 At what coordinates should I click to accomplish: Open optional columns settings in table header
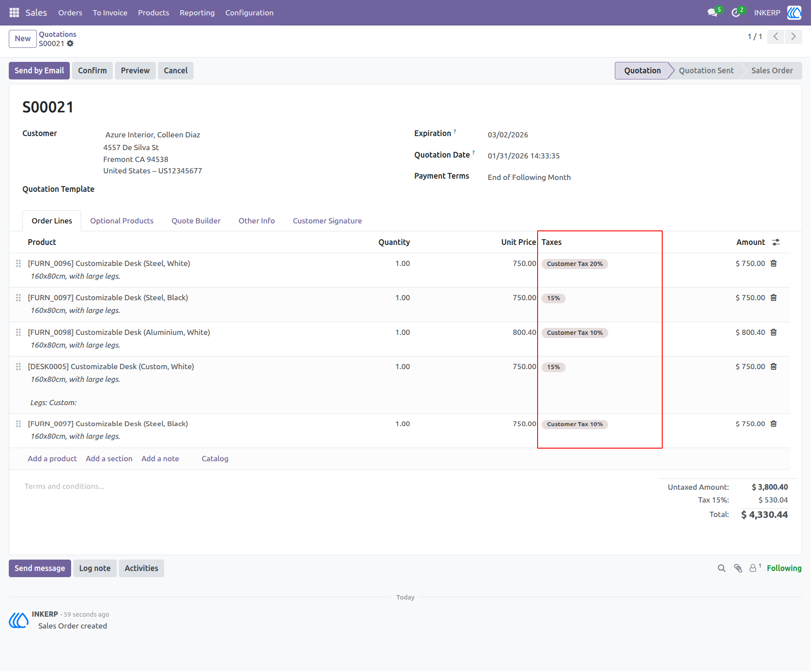(776, 242)
